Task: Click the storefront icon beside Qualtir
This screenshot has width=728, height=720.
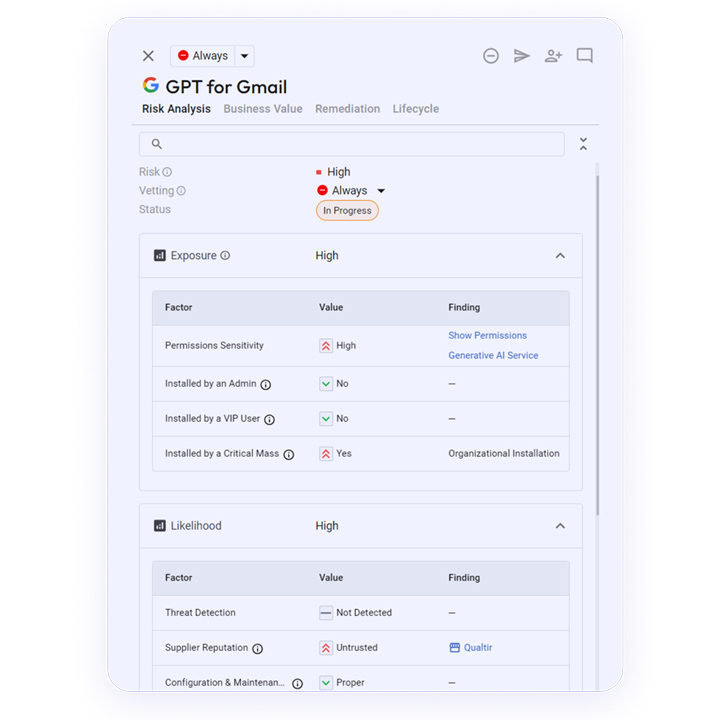Action: pos(455,648)
